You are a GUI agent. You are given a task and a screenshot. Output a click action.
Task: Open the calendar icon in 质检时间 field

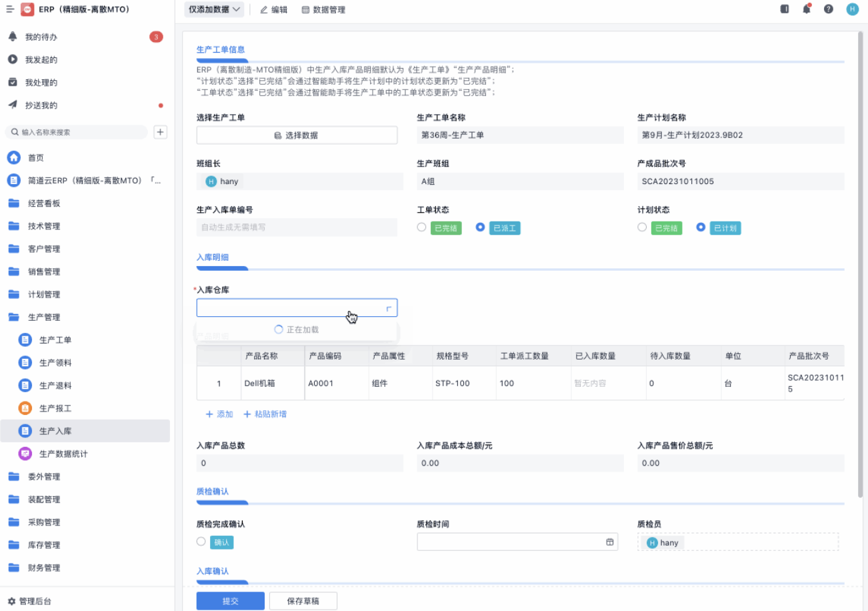pos(609,542)
